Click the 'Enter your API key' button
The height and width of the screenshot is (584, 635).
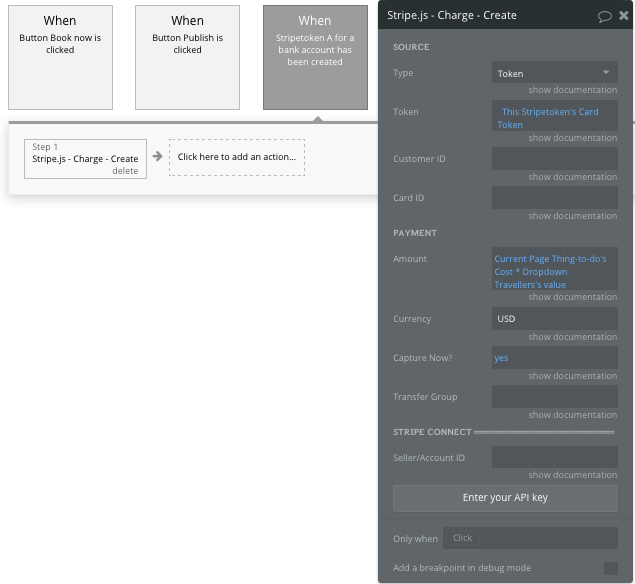coord(505,498)
